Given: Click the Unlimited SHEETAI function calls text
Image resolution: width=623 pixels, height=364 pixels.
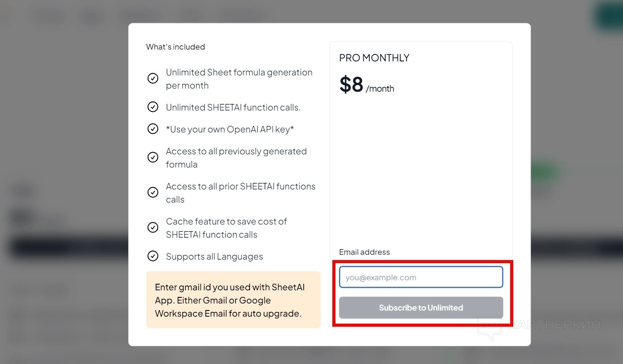Looking at the screenshot, I should click(233, 107).
